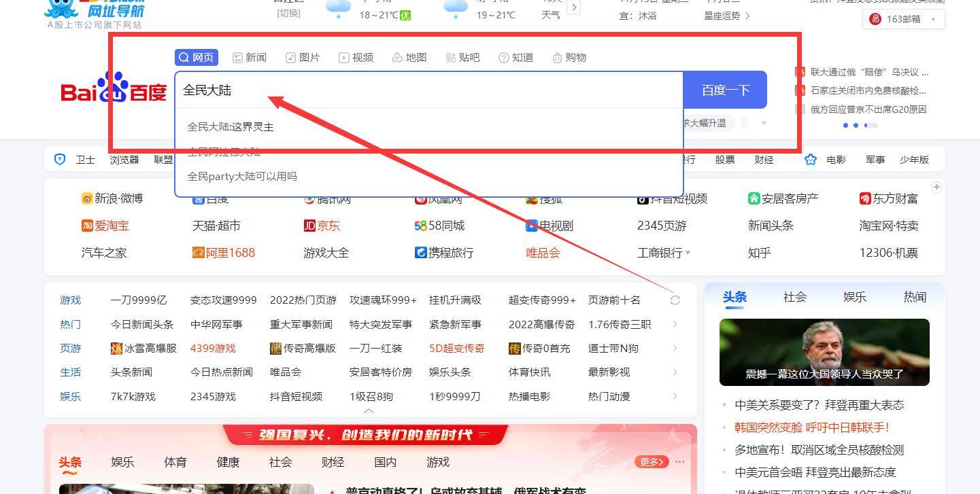Click the search input containing 全民大陆

[x=429, y=90]
